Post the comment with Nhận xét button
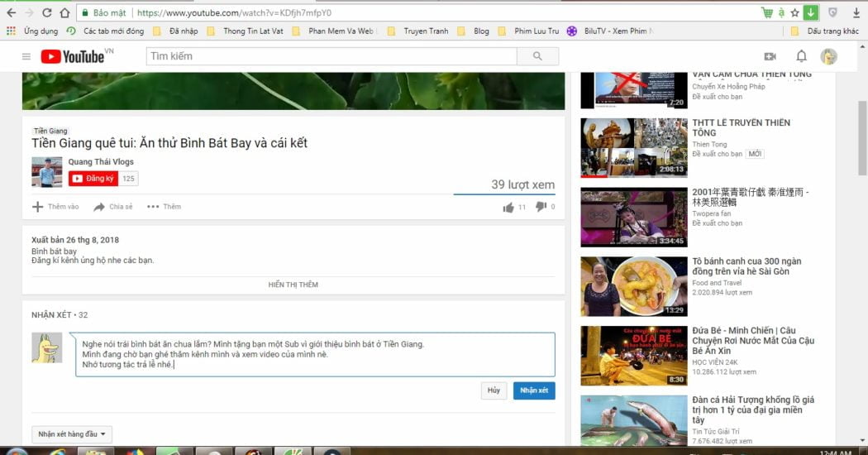The width and height of the screenshot is (868, 455). click(534, 390)
